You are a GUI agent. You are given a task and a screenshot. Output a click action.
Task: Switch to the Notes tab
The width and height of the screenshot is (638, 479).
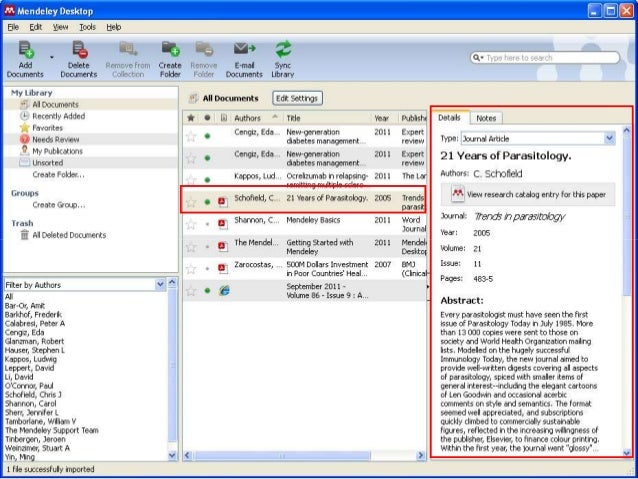point(486,118)
